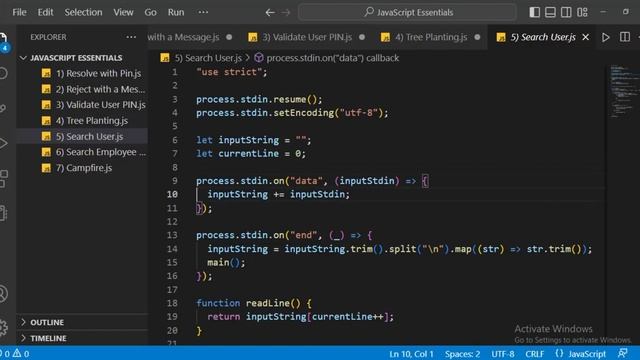Select 5) Search User.js in explorer
640x360 pixels.
click(89, 136)
